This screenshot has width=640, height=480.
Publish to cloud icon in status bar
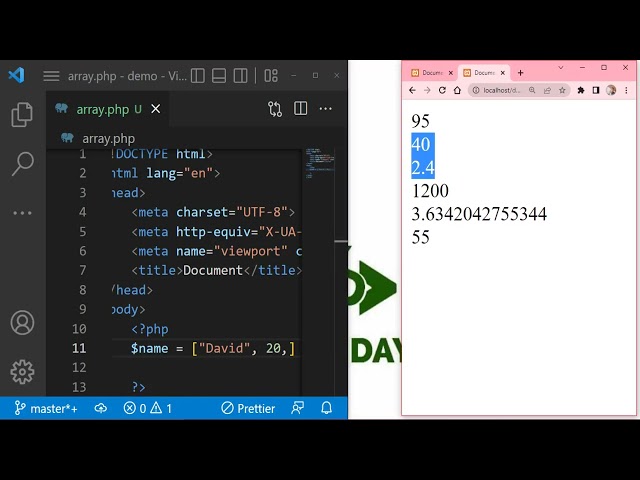pyautogui.click(x=101, y=408)
